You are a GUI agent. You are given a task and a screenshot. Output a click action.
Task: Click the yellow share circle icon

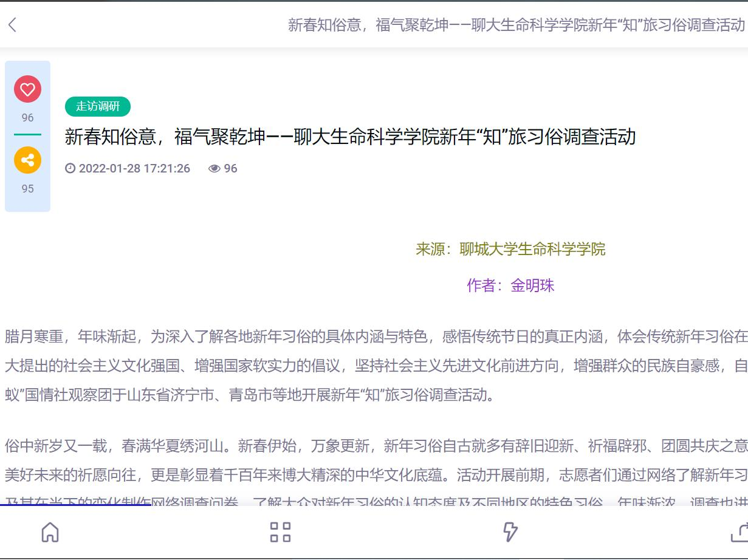pyautogui.click(x=27, y=160)
